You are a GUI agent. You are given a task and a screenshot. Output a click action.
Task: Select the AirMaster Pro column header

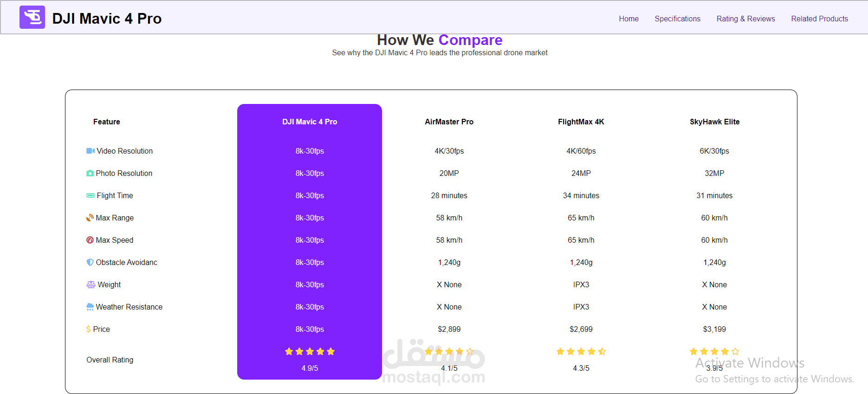(449, 122)
